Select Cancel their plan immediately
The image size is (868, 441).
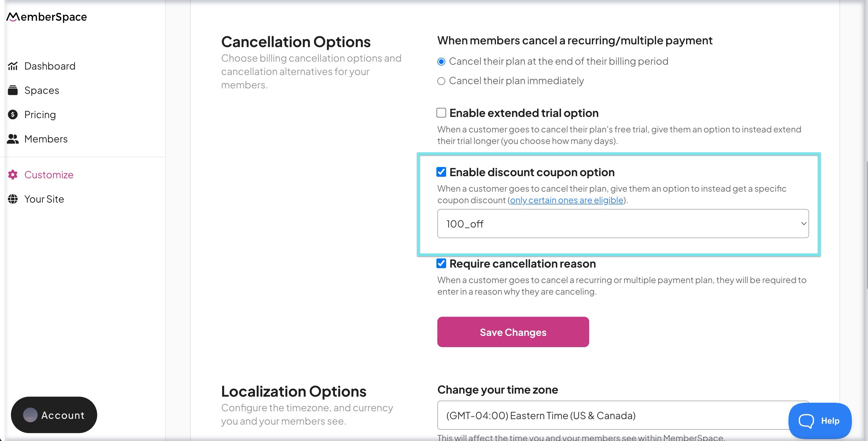point(441,81)
